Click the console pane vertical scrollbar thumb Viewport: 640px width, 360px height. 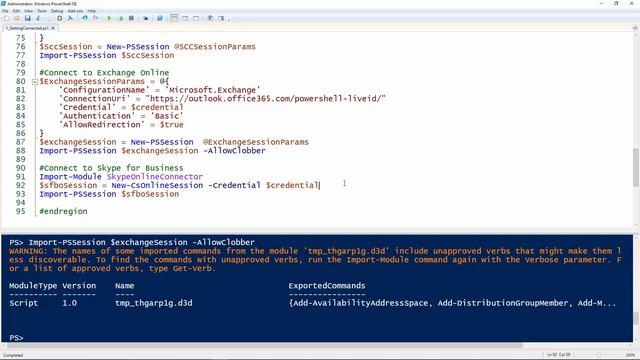(x=636, y=318)
